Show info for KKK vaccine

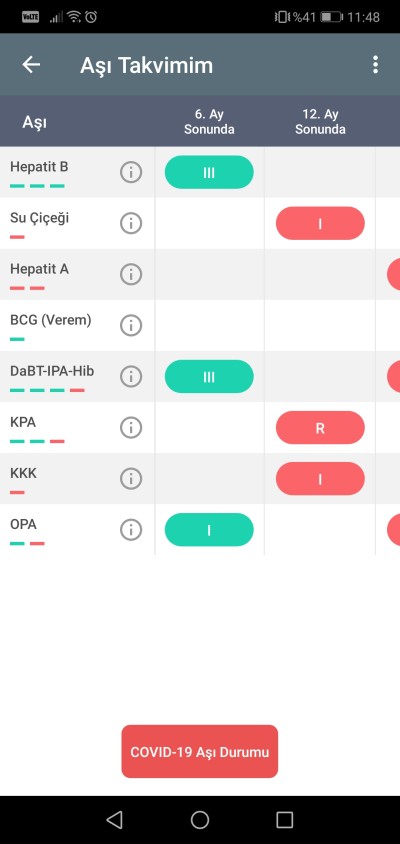pos(130,478)
